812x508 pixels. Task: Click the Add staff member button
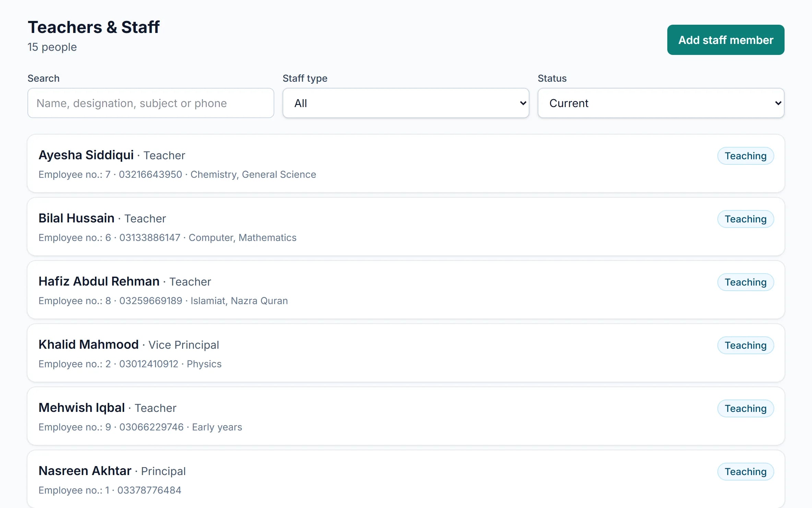(x=726, y=40)
